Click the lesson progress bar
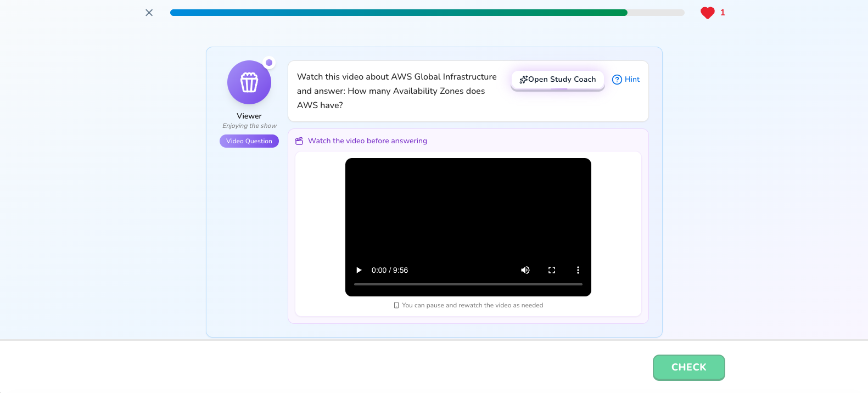868x393 pixels. coord(427,13)
